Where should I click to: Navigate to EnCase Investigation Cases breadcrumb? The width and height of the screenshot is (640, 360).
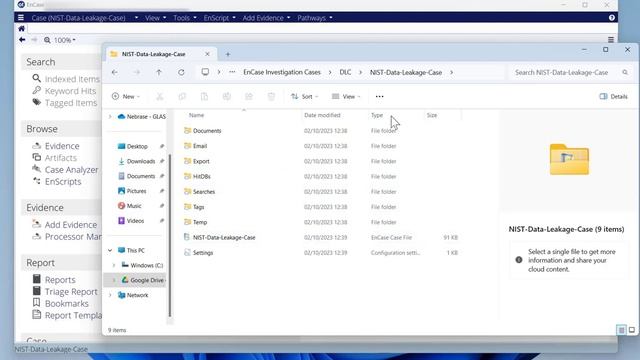click(282, 72)
